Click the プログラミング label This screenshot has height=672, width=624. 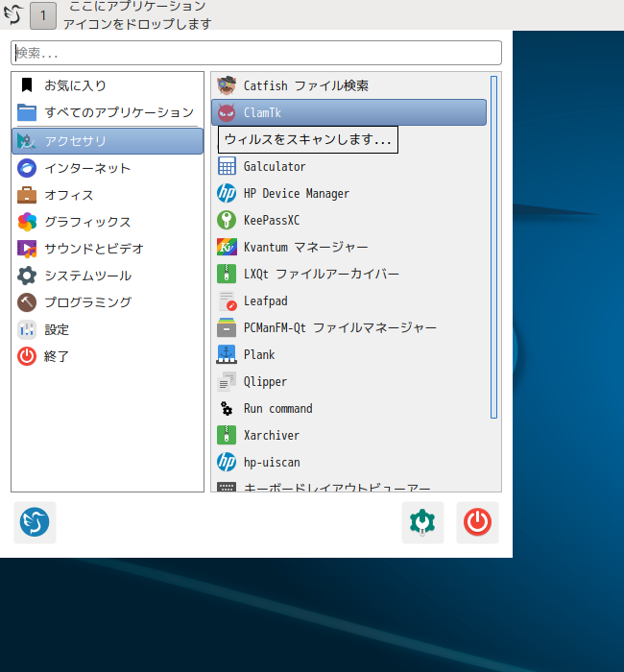(88, 302)
